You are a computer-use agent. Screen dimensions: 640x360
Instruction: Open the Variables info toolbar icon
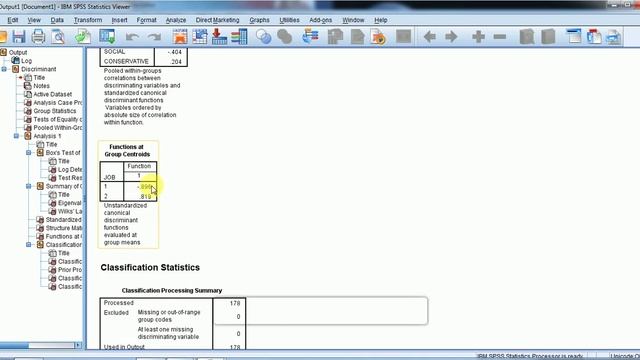pos(239,37)
